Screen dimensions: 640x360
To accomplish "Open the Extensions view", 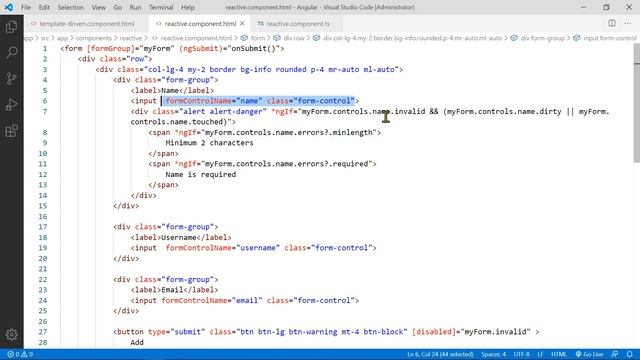I will (x=11, y=131).
